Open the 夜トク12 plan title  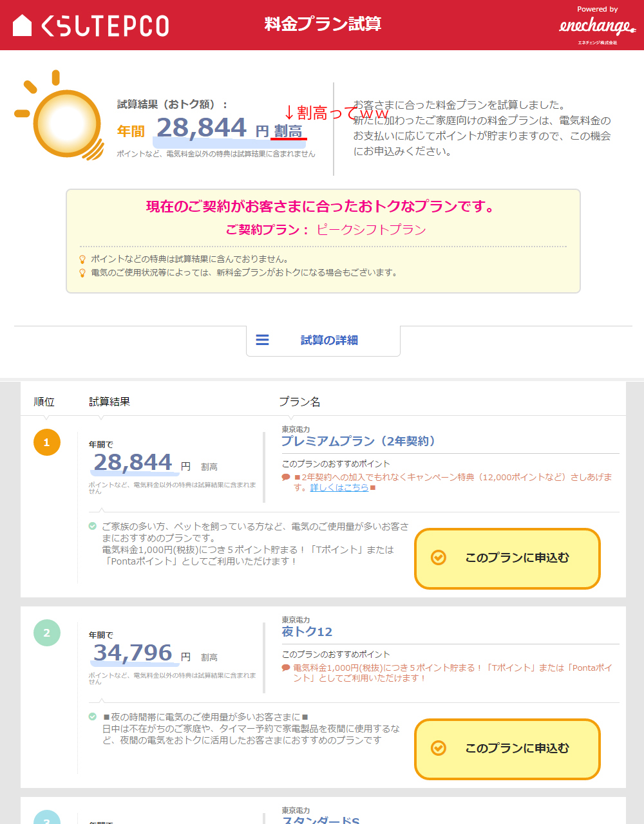(307, 632)
